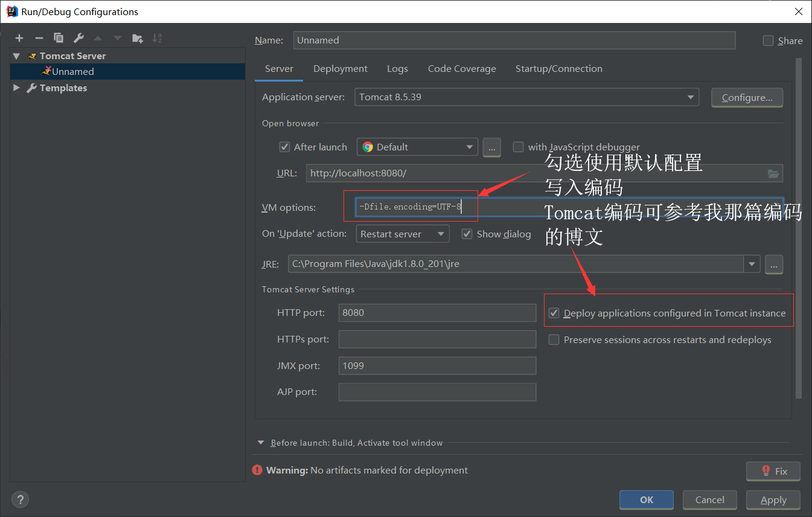Add new configuration with plus icon
Screen dimensions: 812x517
tap(19, 38)
